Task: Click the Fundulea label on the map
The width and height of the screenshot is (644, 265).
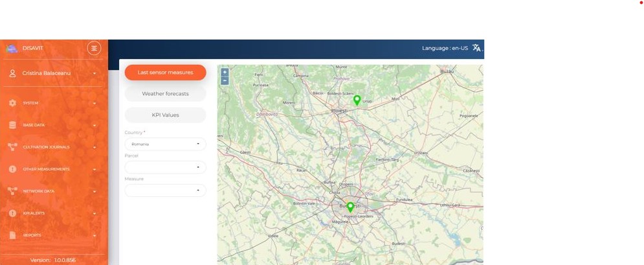Action: click(x=404, y=200)
